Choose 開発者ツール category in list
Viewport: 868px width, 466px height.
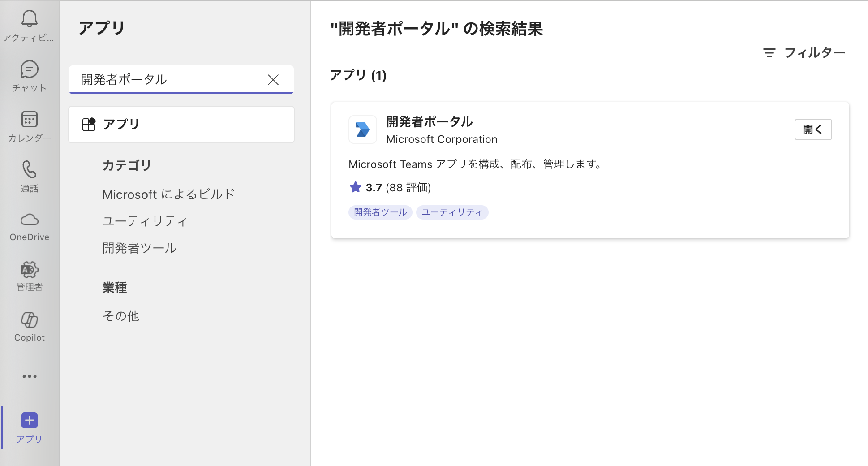(x=139, y=248)
